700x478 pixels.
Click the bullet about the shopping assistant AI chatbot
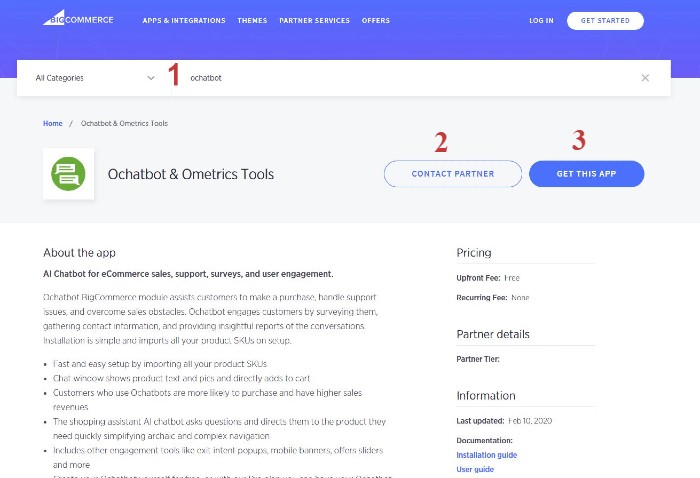tap(219, 428)
